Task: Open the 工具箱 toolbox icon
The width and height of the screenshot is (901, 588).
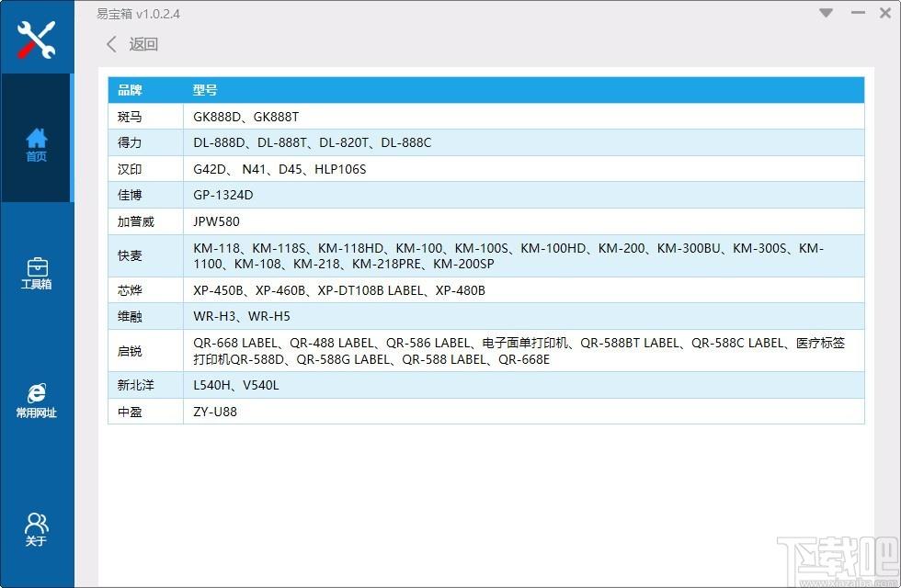Action: pyautogui.click(x=36, y=274)
